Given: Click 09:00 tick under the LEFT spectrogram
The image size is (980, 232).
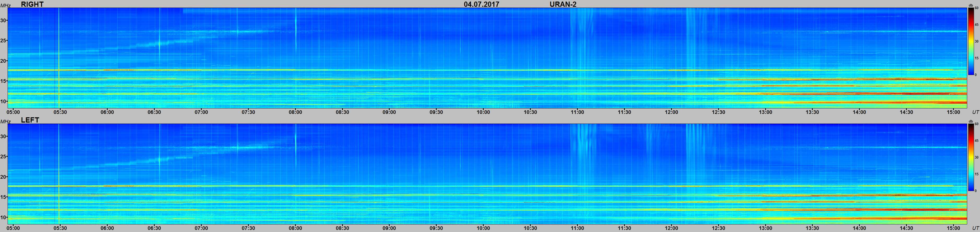Looking at the screenshot, I should pos(389,228).
